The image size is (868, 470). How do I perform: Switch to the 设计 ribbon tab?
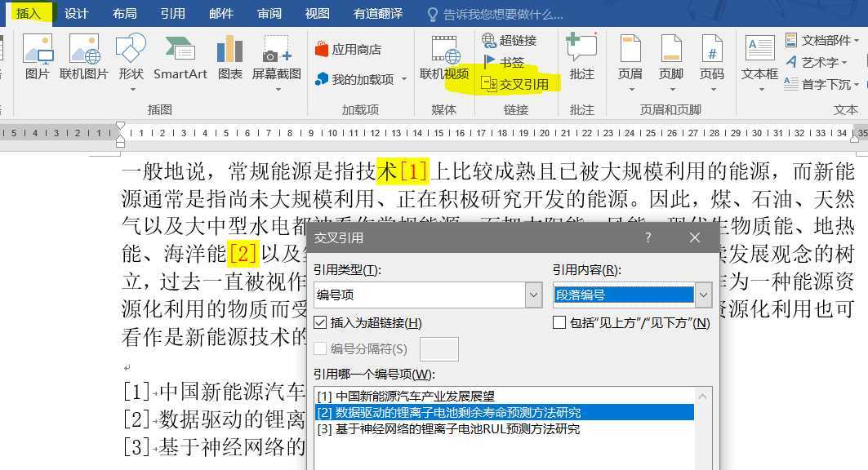pyautogui.click(x=77, y=13)
